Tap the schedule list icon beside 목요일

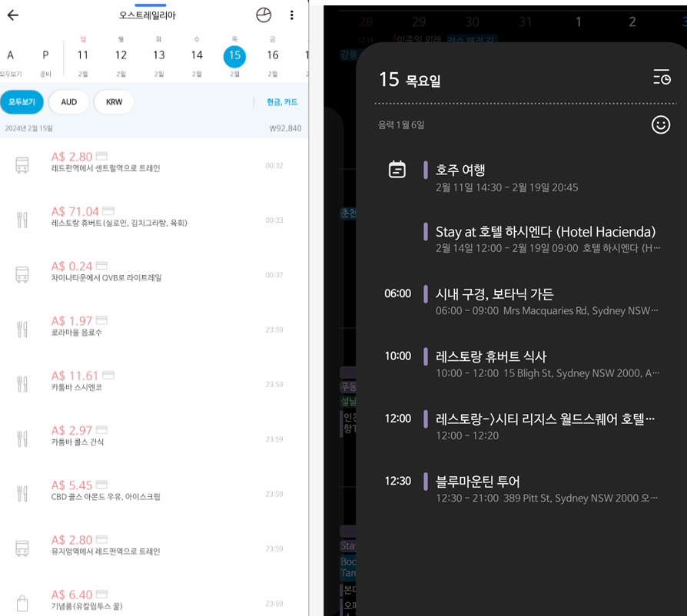click(661, 78)
